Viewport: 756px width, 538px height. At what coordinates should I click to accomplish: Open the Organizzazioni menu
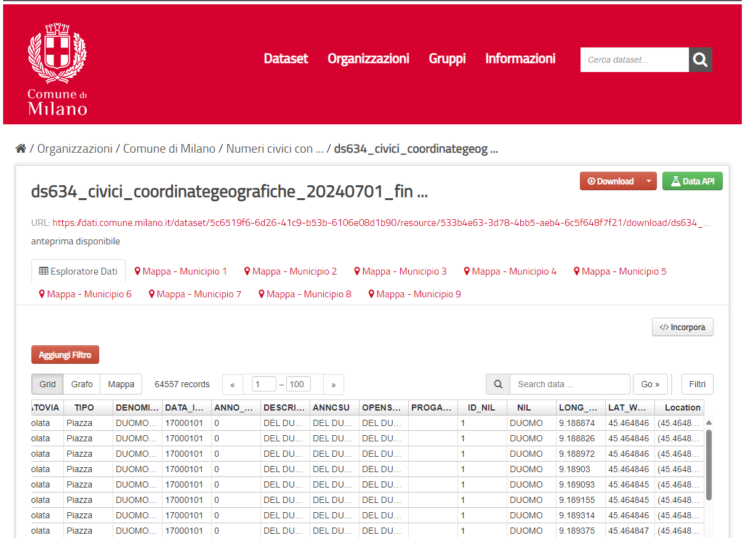pos(368,58)
